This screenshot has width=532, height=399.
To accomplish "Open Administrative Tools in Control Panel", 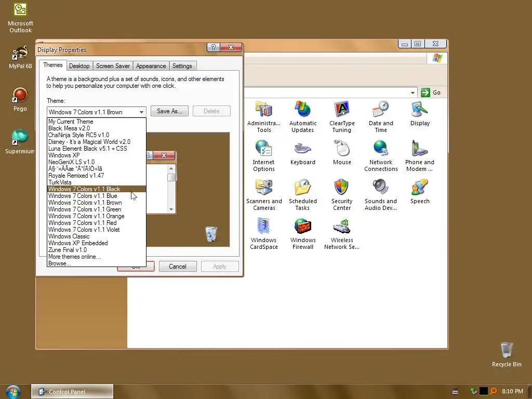I will 263,117.
